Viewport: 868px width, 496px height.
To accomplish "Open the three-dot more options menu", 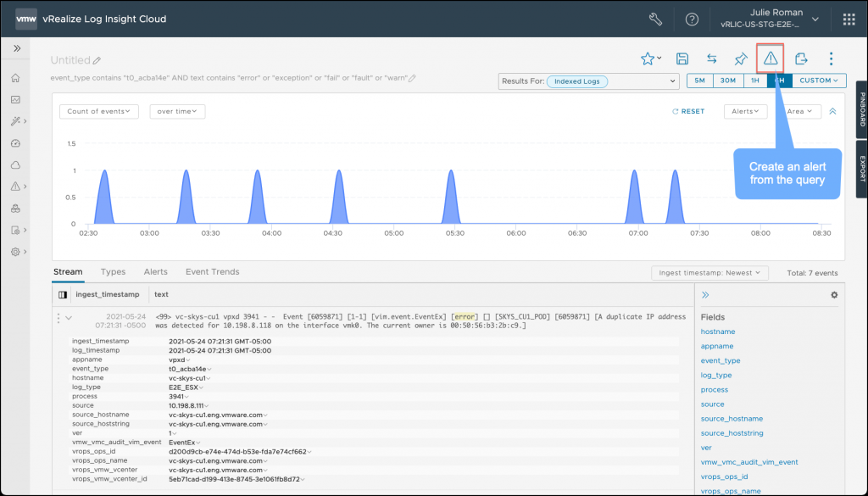I will [x=831, y=59].
